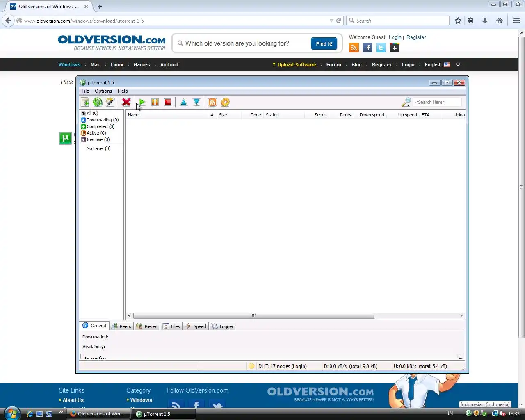Select the Completed (0) category
525x420 pixels.
[98, 126]
